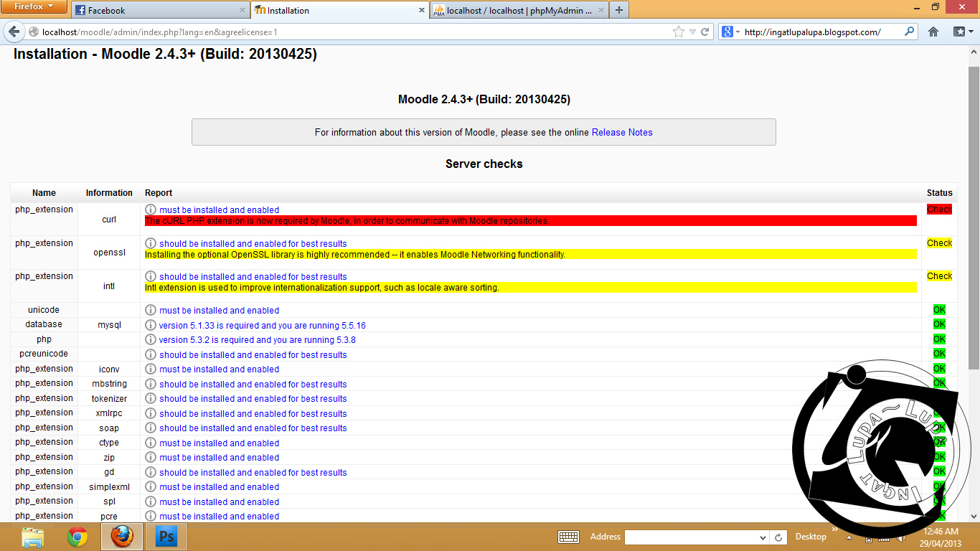The height and width of the screenshot is (551, 980).
Task: Click the Firefox taskbar icon
Action: (x=122, y=537)
